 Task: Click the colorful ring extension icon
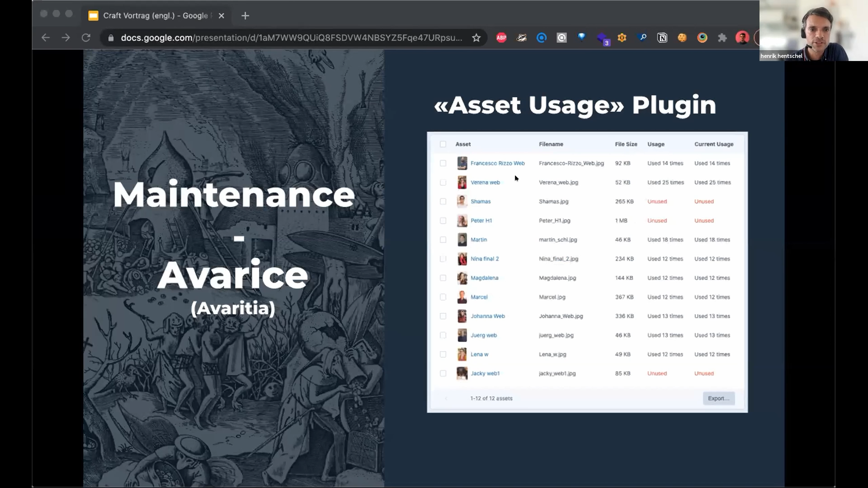point(702,38)
